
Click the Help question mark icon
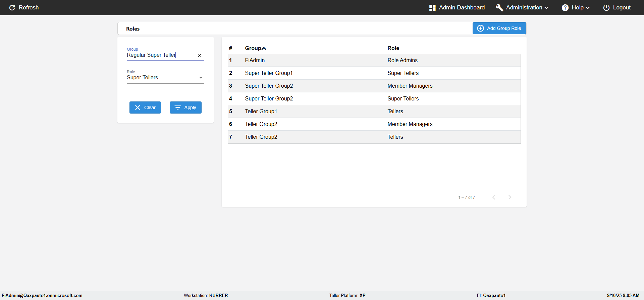pos(565,7)
